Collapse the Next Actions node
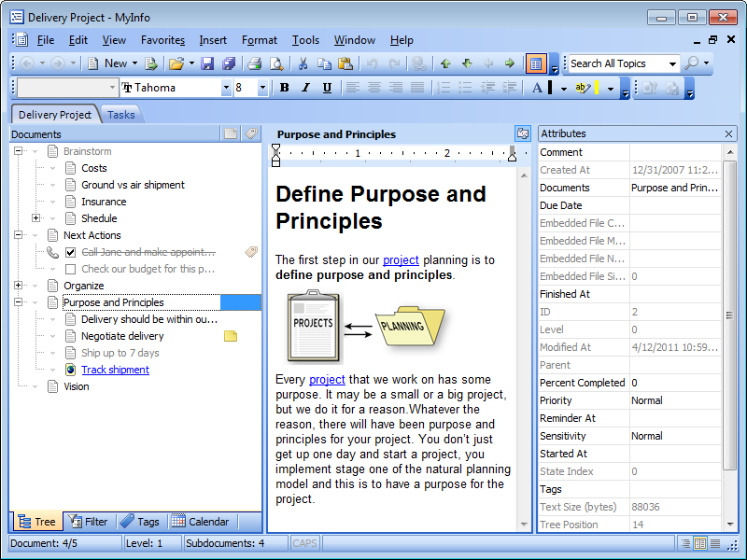Image resolution: width=747 pixels, height=560 pixels. tap(18, 235)
